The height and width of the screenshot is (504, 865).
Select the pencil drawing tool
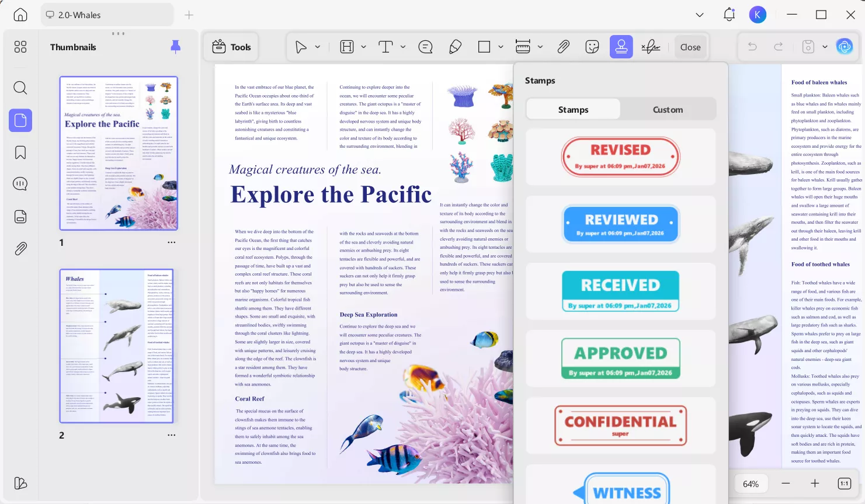455,47
